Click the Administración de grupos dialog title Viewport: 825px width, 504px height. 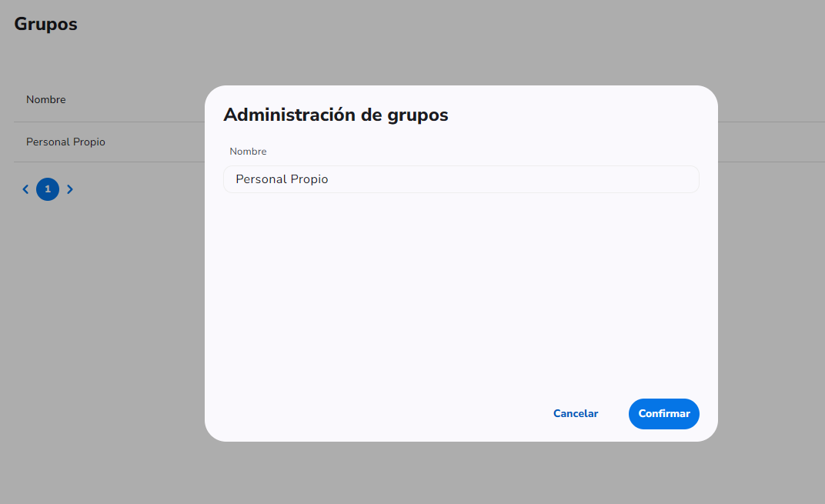click(x=336, y=115)
